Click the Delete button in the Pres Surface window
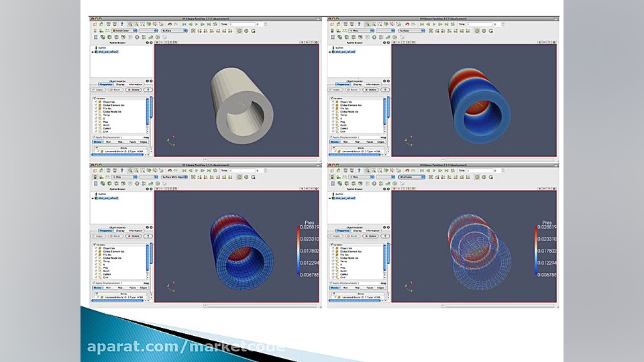This screenshot has width=644, height=362. 370,90
